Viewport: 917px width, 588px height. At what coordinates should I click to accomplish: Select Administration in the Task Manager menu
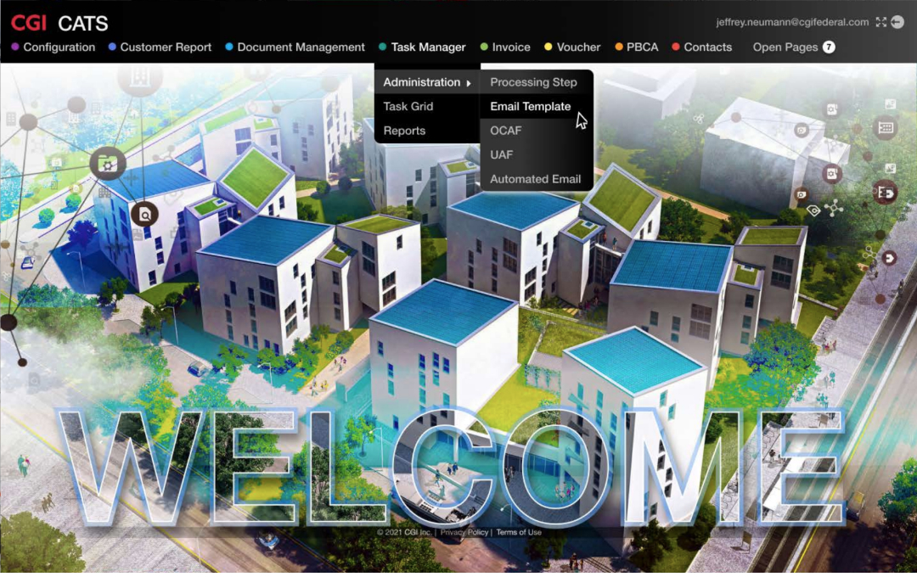point(427,82)
